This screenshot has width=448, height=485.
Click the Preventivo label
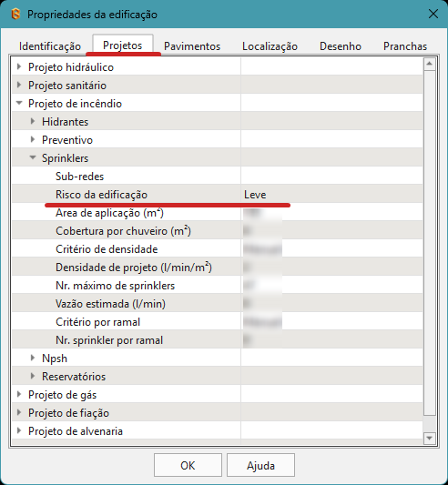pyautogui.click(x=67, y=140)
